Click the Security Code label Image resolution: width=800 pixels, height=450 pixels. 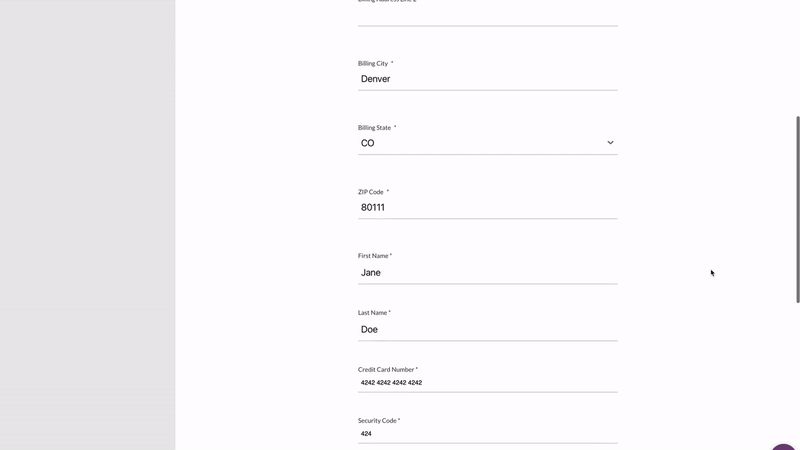[377, 421]
